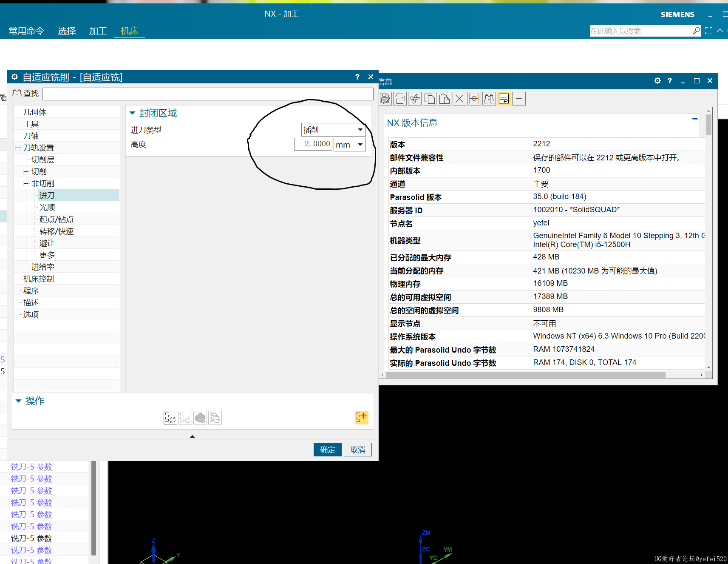Screen dimensions: 728x564
Task: Open the 常用命令 ribbon tab
Action: (x=26, y=31)
